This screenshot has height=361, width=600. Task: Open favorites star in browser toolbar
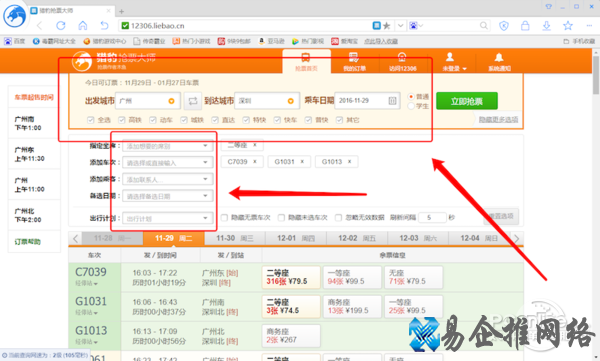568,26
